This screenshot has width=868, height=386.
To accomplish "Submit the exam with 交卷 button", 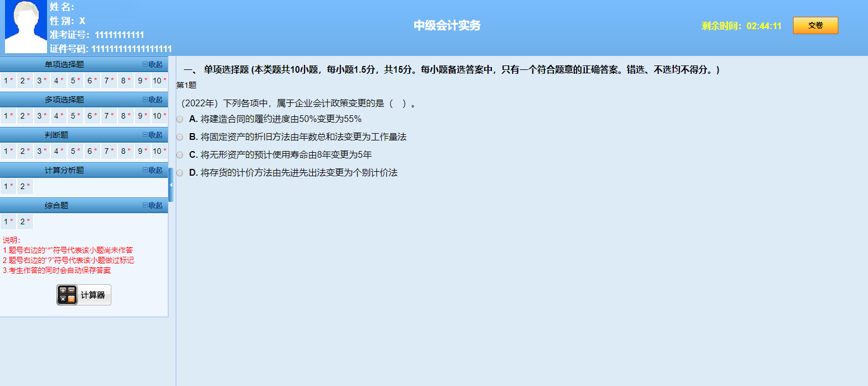I will click(x=815, y=26).
